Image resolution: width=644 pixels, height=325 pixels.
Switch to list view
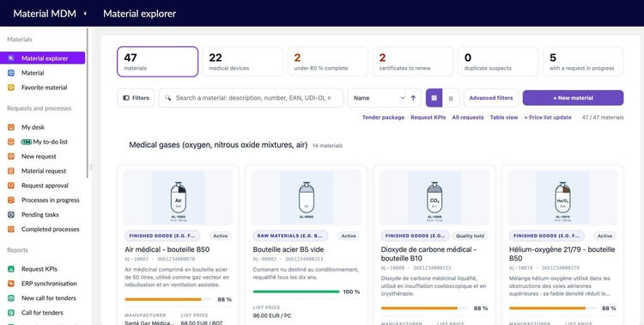451,98
